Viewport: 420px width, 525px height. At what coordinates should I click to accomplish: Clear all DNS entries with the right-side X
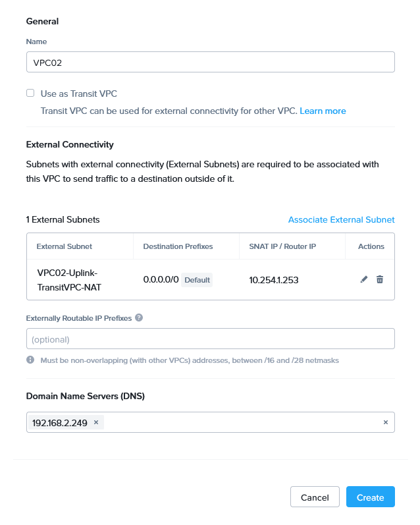[386, 422]
